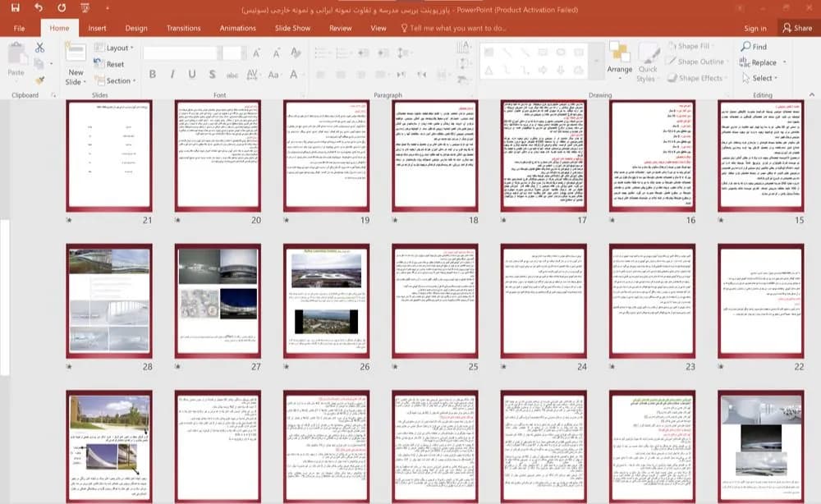Save the presentation from Quick Access Toolbar
Screen dimensions: 821x504
tap(15, 8)
